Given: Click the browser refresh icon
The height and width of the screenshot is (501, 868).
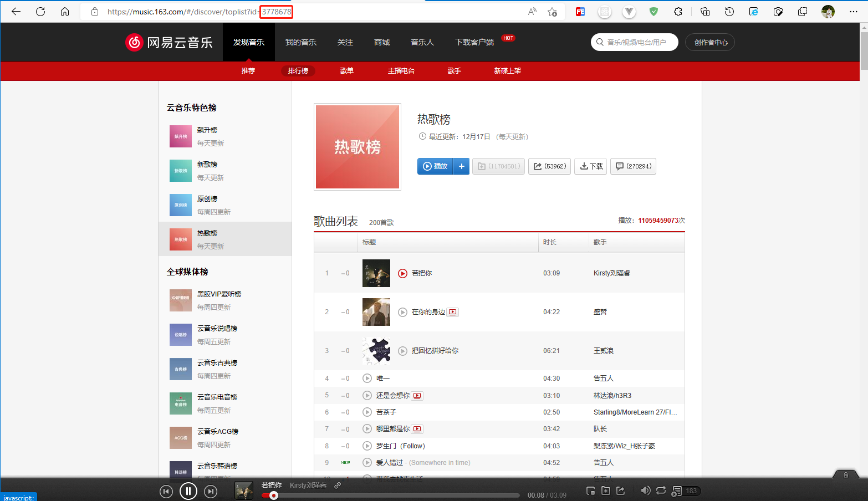Looking at the screenshot, I should coord(40,11).
